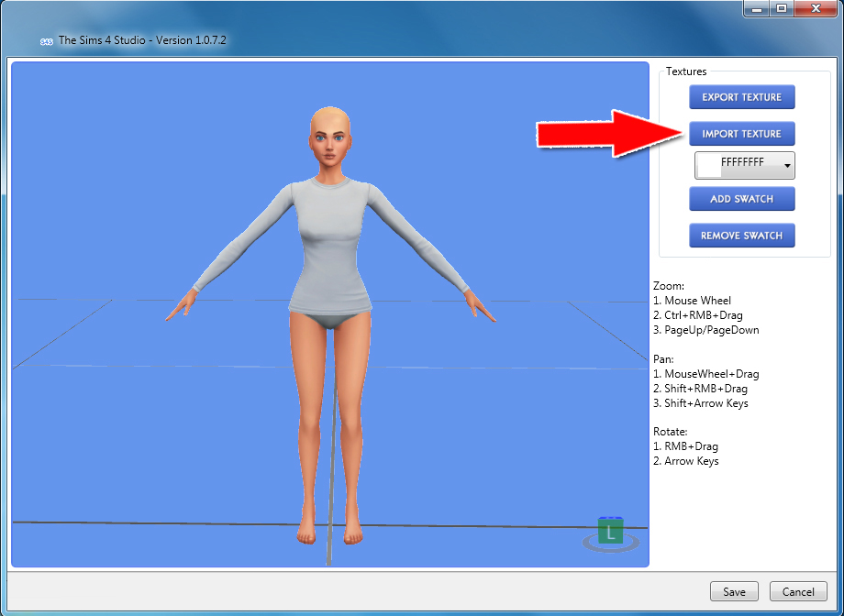Click the Add Swatch button
Screen dimensions: 844x616
point(742,199)
